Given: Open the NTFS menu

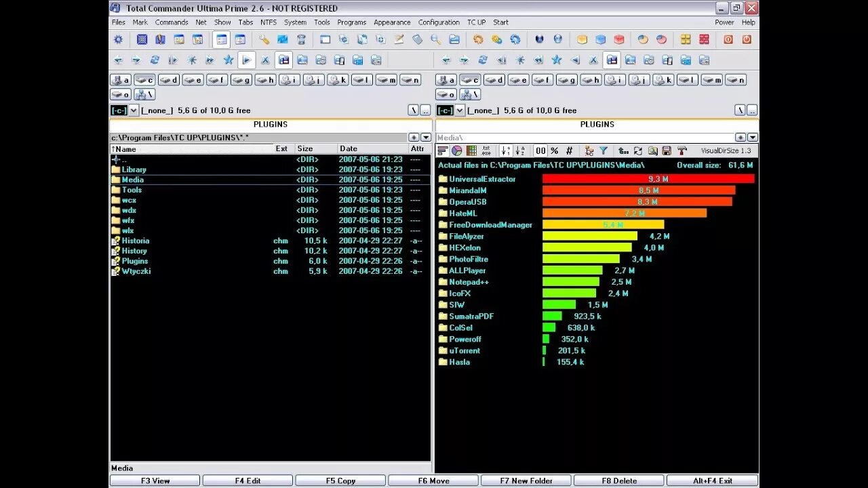Looking at the screenshot, I should click(x=269, y=22).
